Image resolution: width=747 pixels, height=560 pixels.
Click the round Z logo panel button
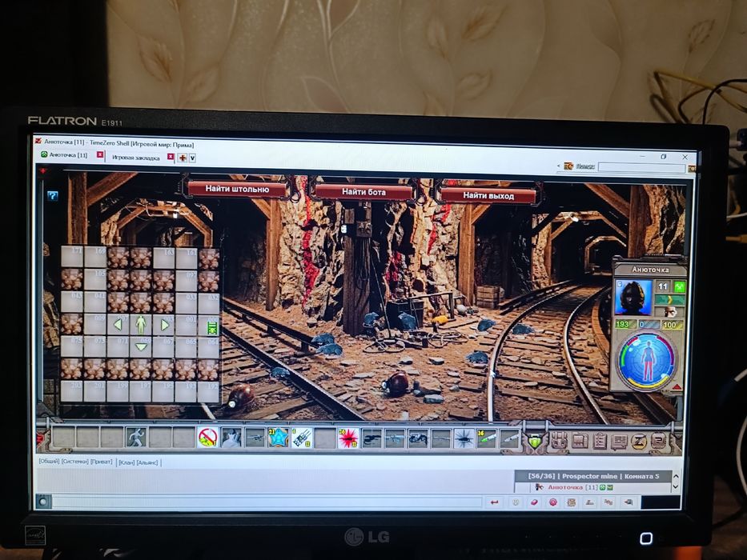[x=639, y=442]
